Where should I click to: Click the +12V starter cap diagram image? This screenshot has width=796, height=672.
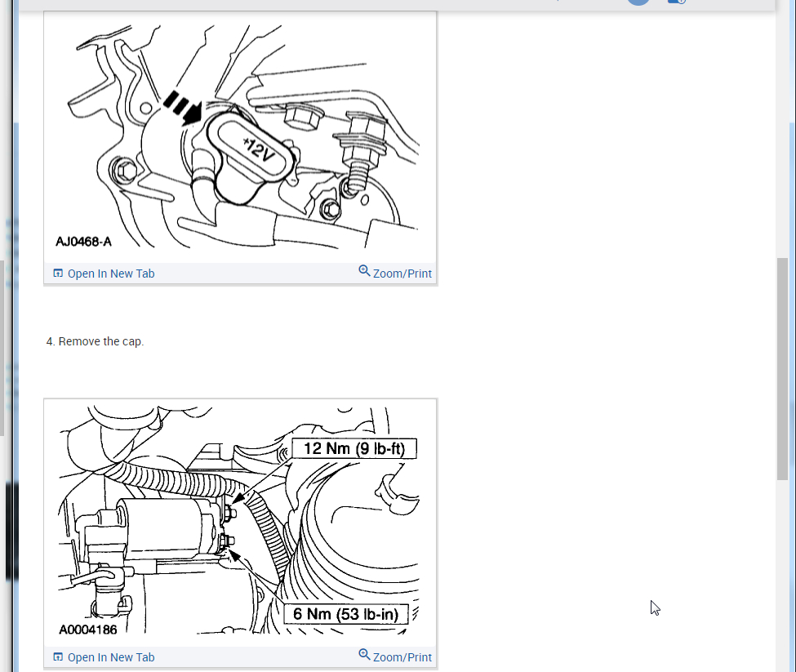click(240, 137)
